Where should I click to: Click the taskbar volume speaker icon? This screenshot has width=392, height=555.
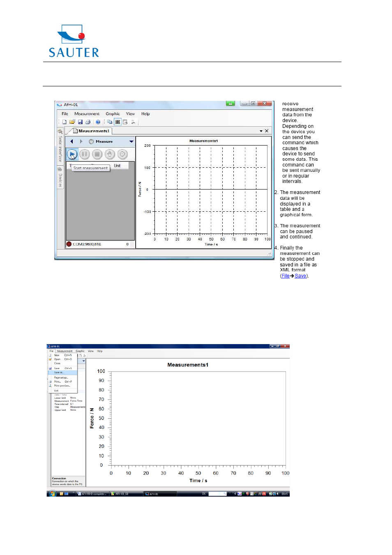point(277,494)
